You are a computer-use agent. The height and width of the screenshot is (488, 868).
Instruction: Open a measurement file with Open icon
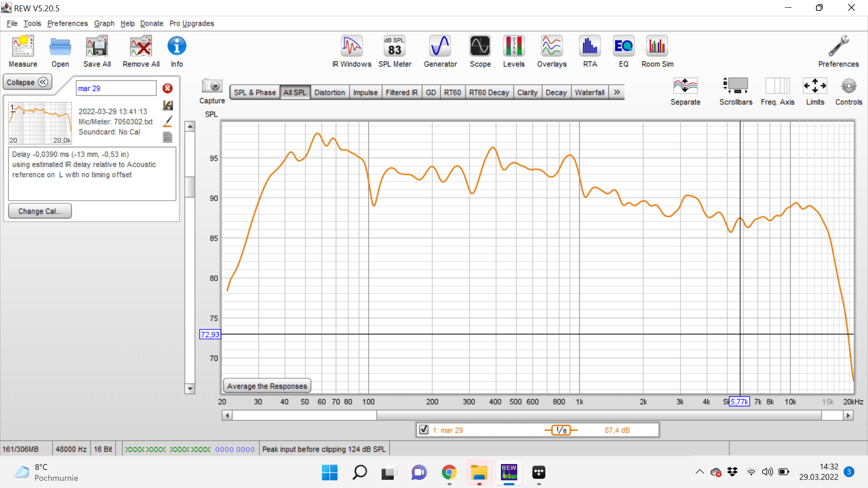(x=60, y=47)
